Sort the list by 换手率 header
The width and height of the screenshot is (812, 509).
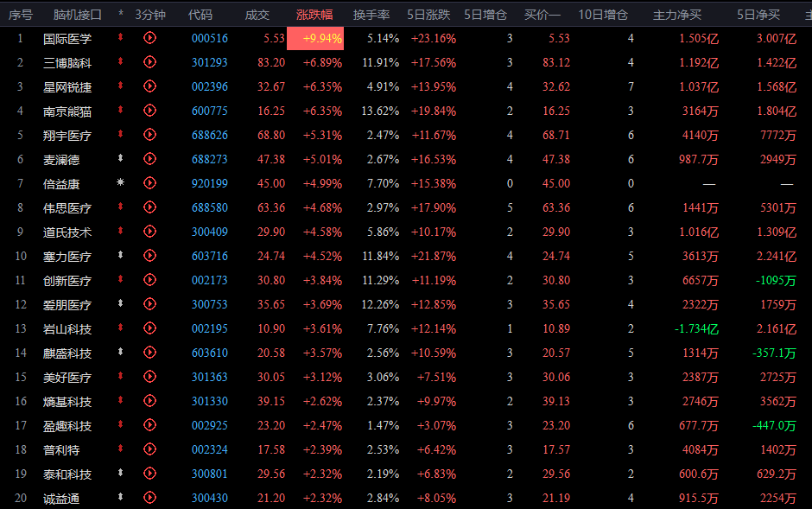click(x=371, y=15)
